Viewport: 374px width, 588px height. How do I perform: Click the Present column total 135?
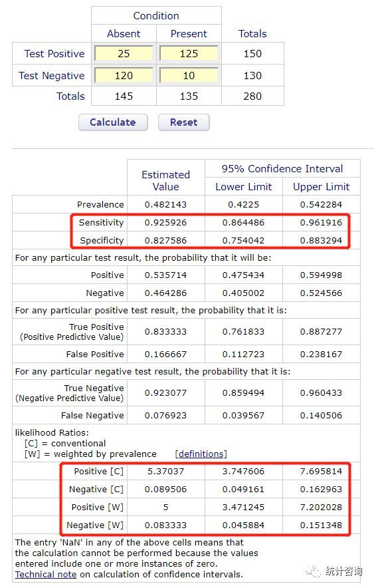189,96
